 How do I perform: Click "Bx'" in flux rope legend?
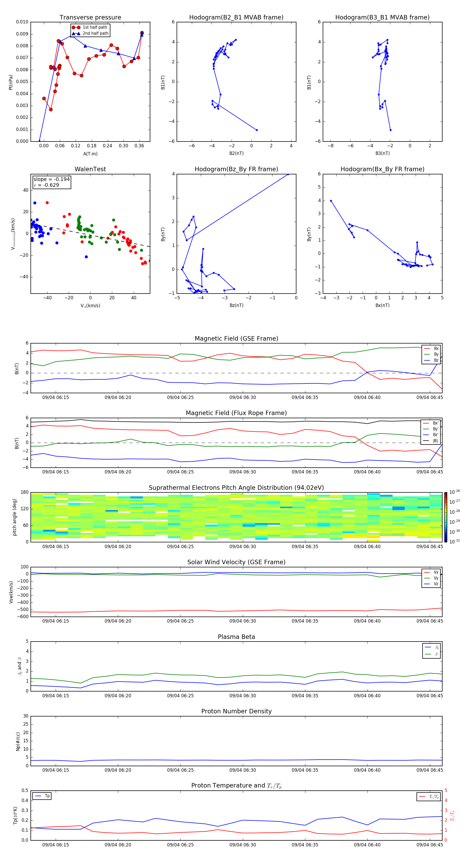click(x=431, y=423)
